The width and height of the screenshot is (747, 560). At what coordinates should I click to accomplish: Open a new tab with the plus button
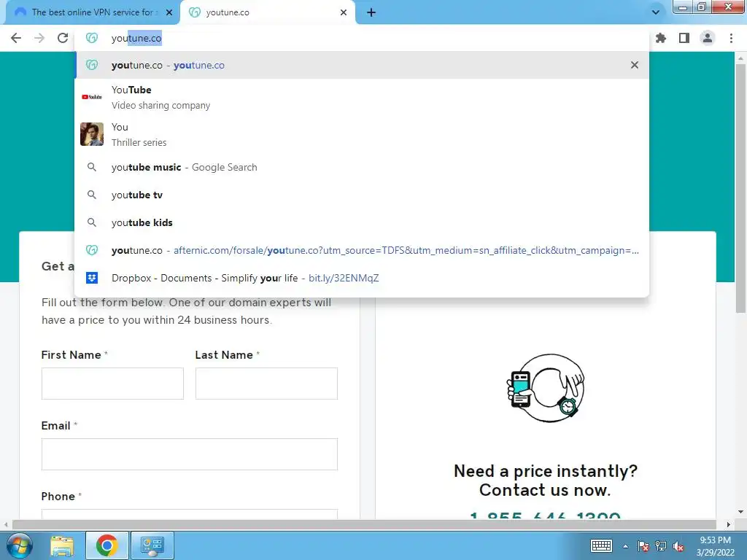coord(371,12)
